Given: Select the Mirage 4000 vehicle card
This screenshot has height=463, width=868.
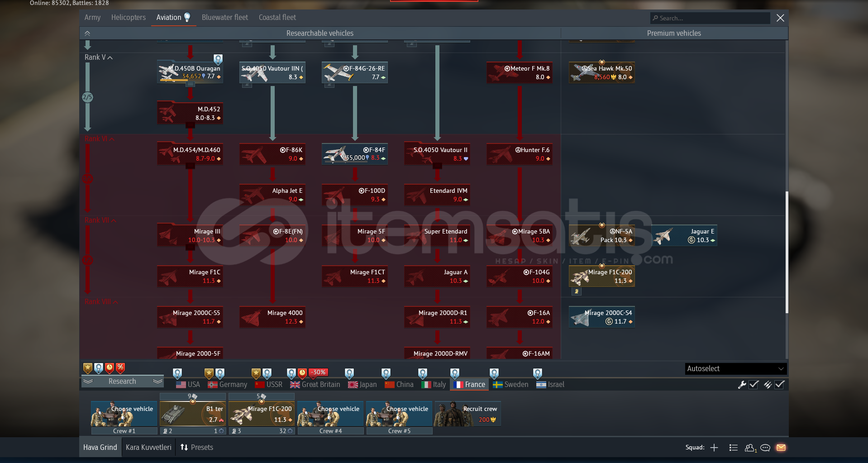Looking at the screenshot, I should coord(272,317).
